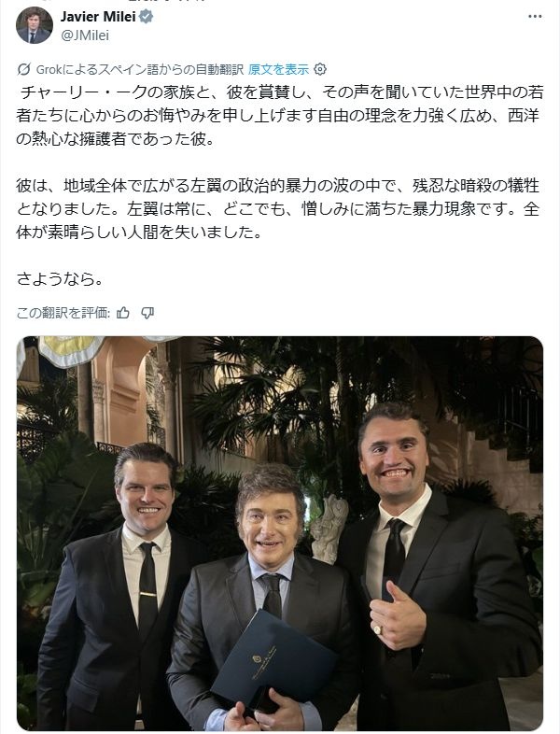Screen dimensions: 560x734
Task: Click the blue verified badge beside Javier Milei
Action: tap(146, 18)
